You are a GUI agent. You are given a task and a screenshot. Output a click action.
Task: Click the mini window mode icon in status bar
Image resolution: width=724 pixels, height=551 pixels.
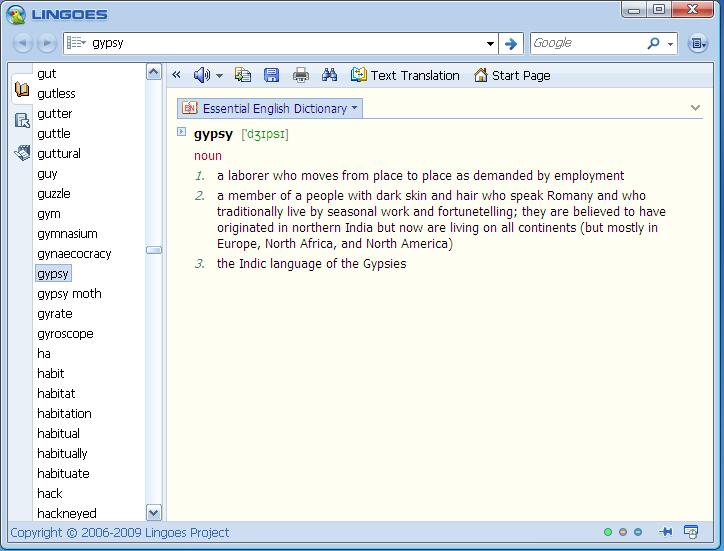point(691,532)
